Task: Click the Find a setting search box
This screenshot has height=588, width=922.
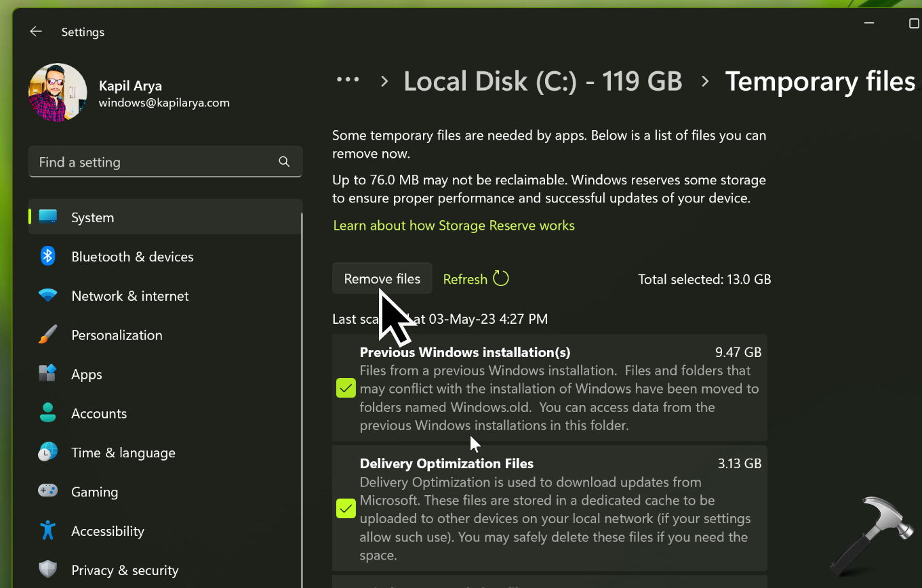Action: (x=156, y=163)
